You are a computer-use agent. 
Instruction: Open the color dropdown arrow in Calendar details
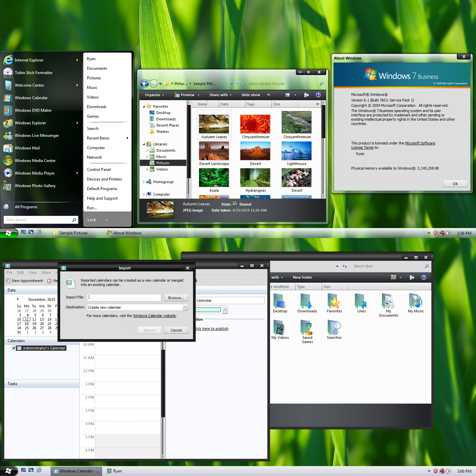(225, 309)
